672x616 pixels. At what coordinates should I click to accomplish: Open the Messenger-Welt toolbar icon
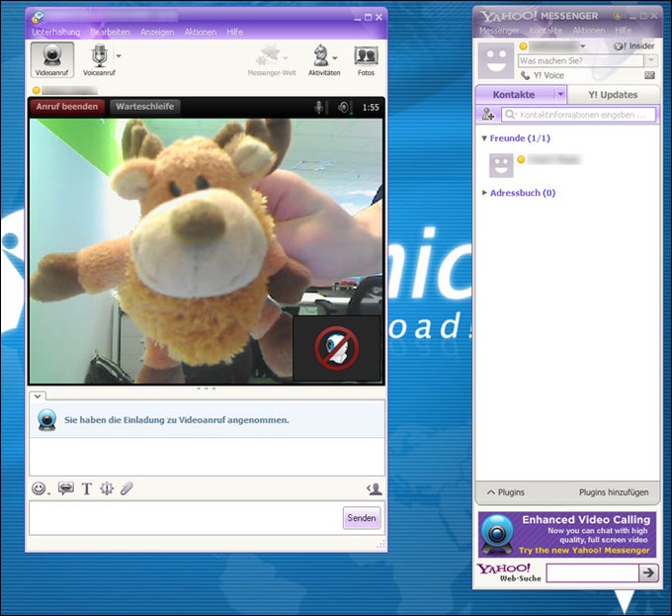click(x=268, y=55)
